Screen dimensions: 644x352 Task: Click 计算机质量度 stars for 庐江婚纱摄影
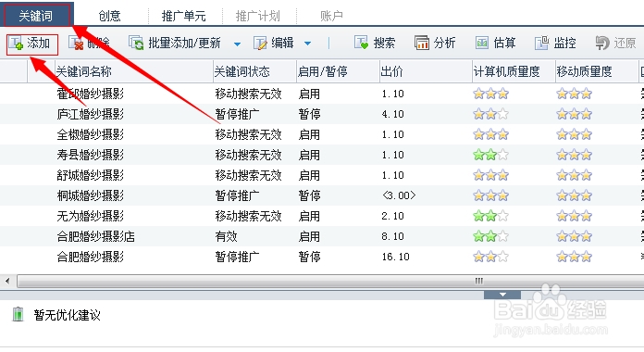[490, 114]
